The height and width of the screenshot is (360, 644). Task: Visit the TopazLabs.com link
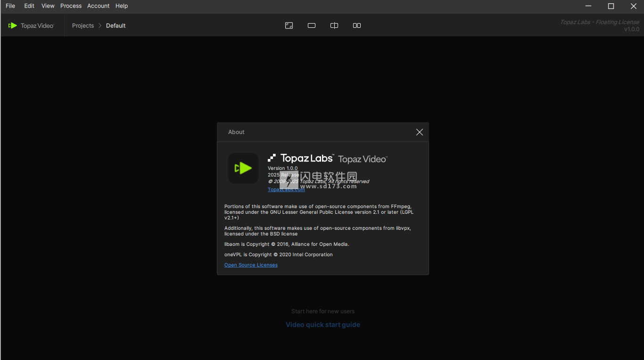point(286,190)
